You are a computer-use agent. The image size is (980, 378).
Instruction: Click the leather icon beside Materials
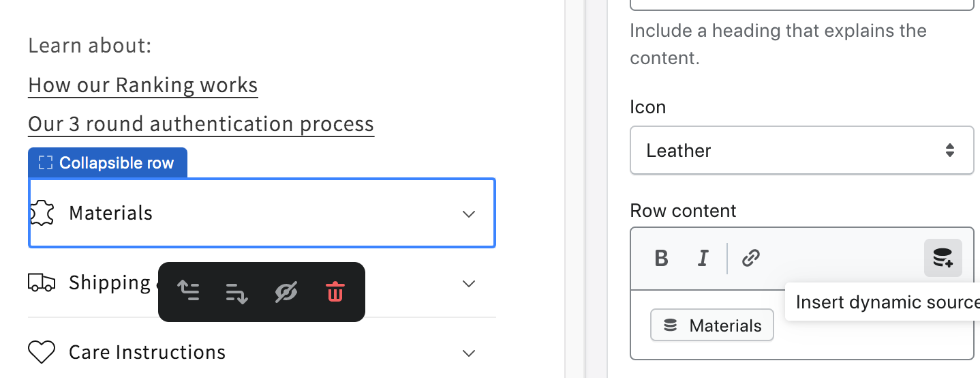42,214
